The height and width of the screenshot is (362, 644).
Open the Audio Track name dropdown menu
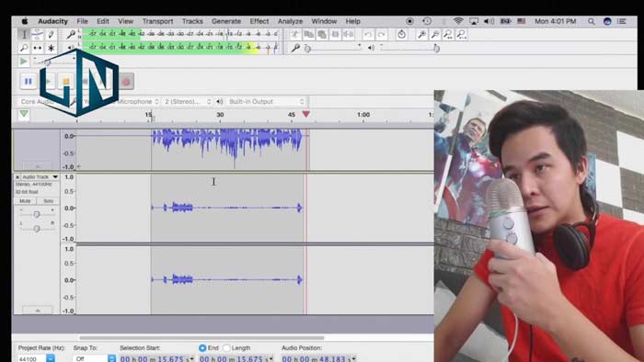[x=55, y=176]
